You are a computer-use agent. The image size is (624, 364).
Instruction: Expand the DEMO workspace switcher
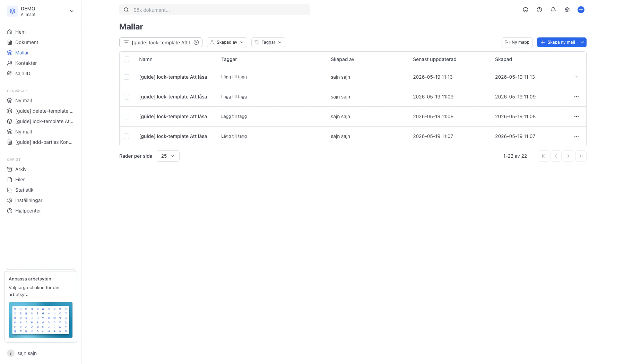pos(72,11)
